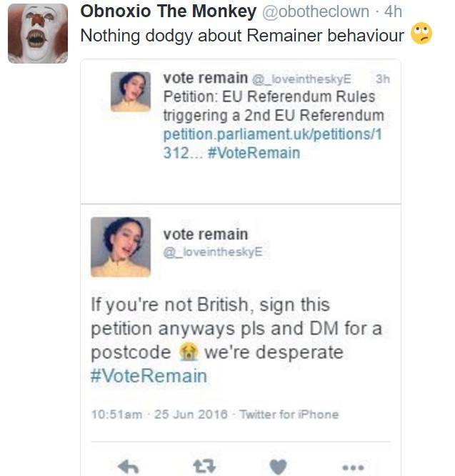This screenshot has height=476, width=455.
Task: Click bold vote remain name in the lower tweet
Action: [x=205, y=234]
